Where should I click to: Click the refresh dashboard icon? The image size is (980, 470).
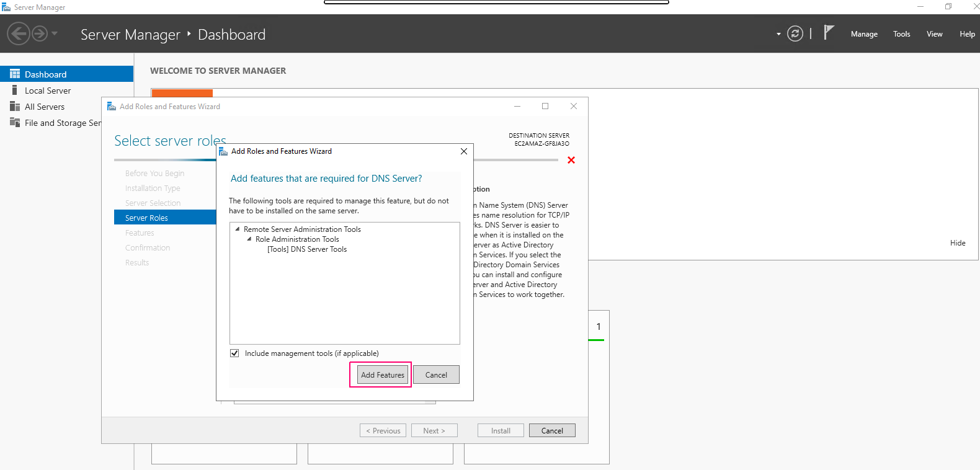(795, 33)
